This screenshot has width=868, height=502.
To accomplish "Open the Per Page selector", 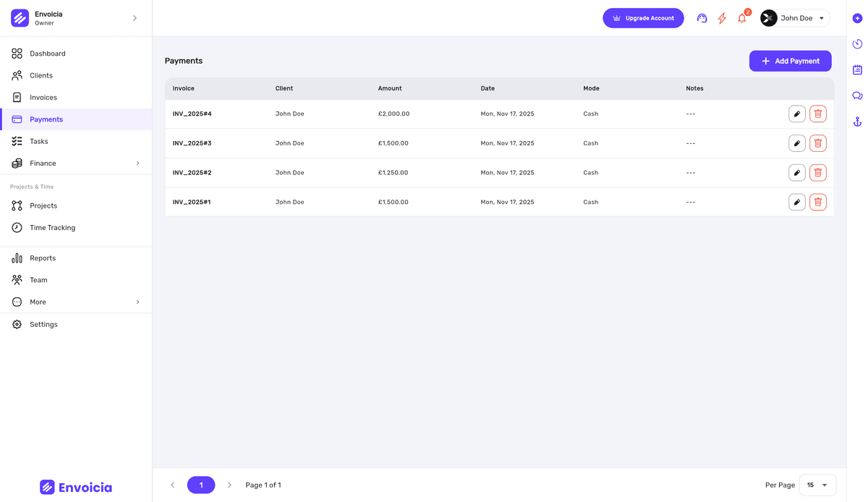I will [817, 485].
